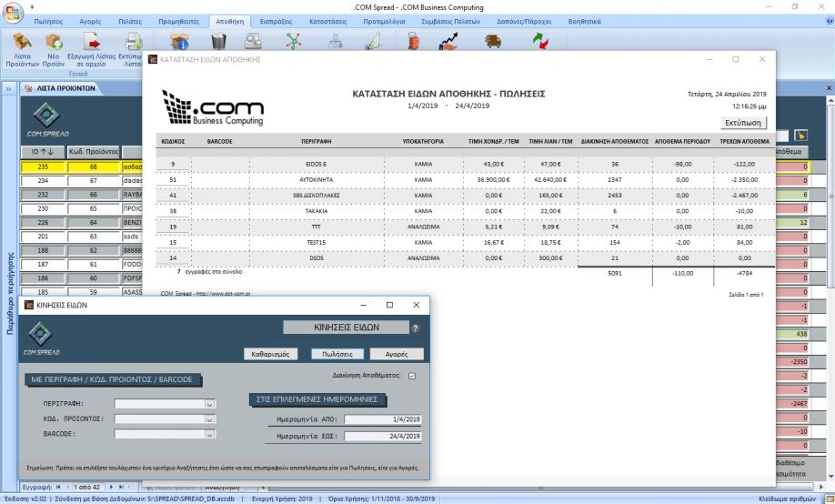The width and height of the screenshot is (835, 504).
Task: Click the delivery truck ribbon icon
Action: [493, 41]
